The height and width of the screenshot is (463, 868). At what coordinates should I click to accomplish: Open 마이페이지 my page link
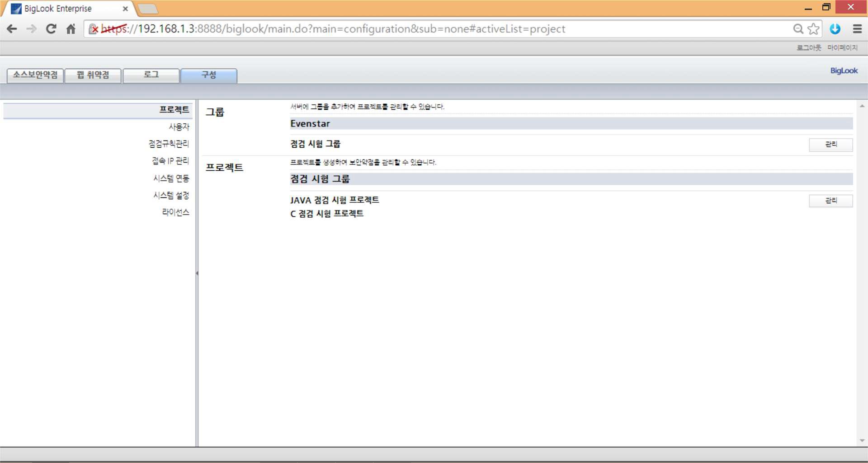click(842, 47)
